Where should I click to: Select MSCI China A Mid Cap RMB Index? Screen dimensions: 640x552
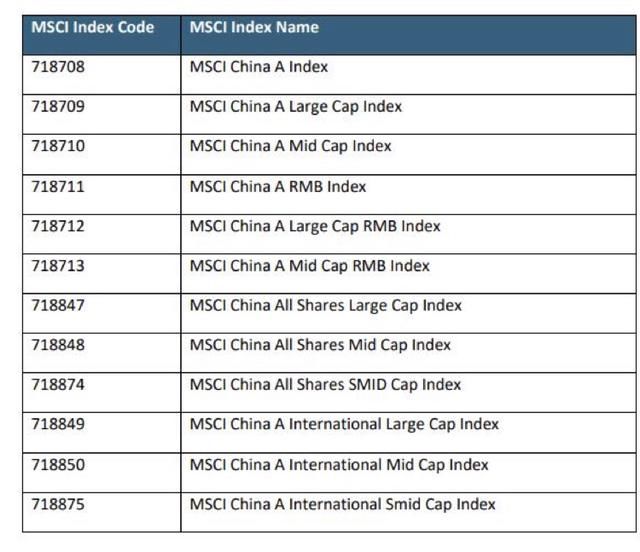click(x=309, y=266)
